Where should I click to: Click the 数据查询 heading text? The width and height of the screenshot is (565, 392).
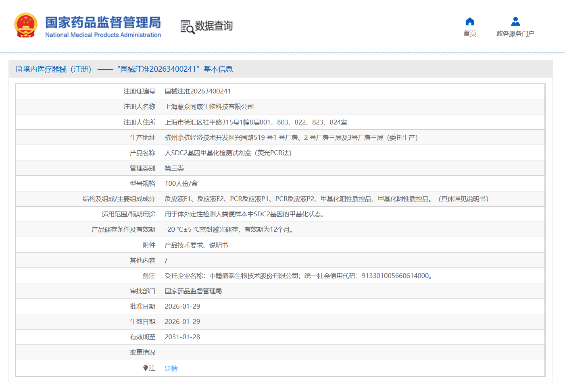click(214, 26)
